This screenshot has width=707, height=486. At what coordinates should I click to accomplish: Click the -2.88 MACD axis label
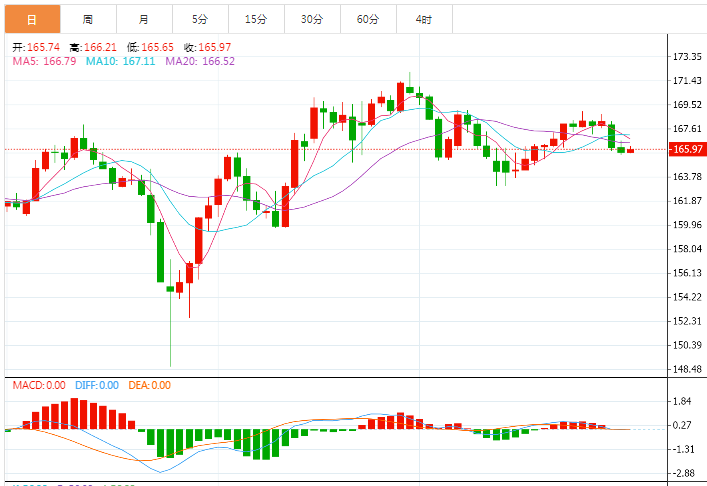[684, 473]
